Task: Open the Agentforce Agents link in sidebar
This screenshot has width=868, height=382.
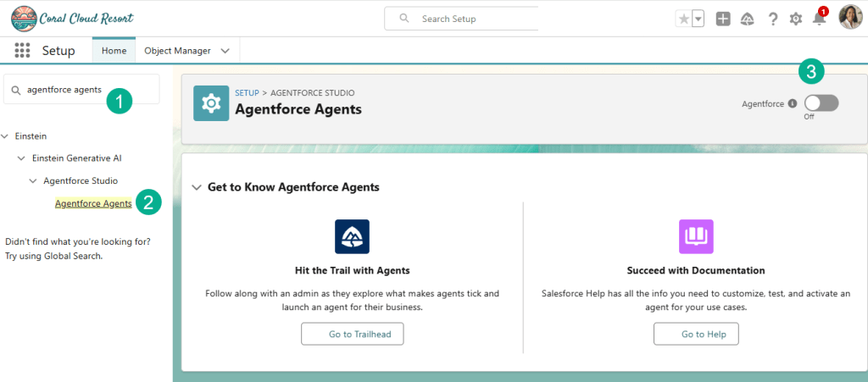Action: pyautogui.click(x=93, y=203)
